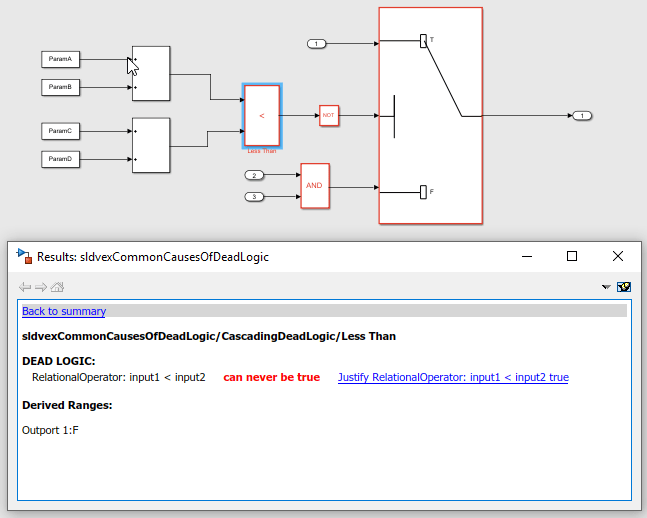Select the ParamC constant block
The width and height of the screenshot is (647, 518).
(60, 131)
